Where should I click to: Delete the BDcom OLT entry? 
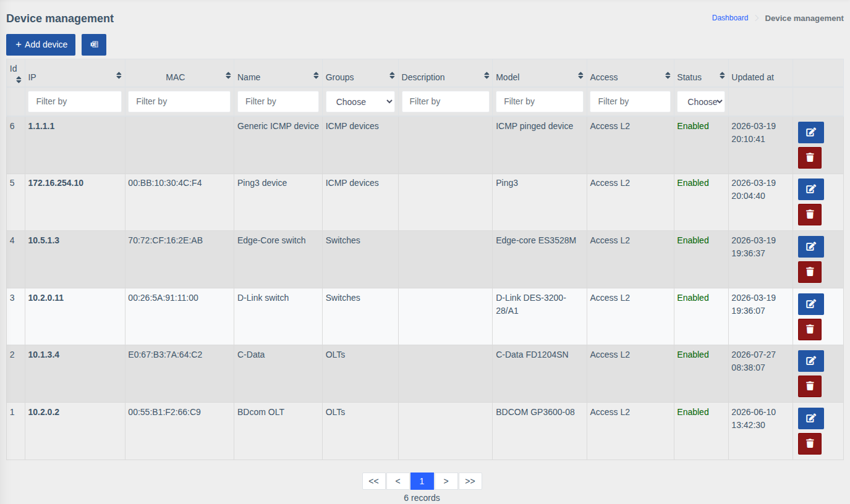click(x=810, y=443)
